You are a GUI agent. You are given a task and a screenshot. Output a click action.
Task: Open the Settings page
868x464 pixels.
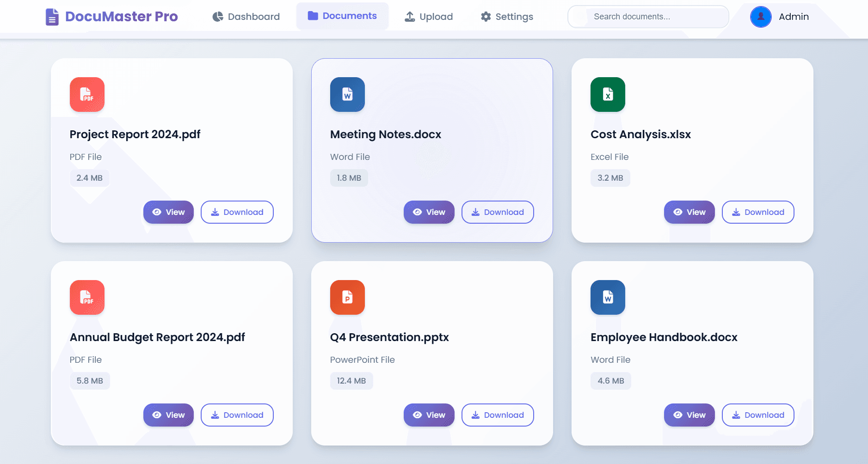(x=506, y=16)
